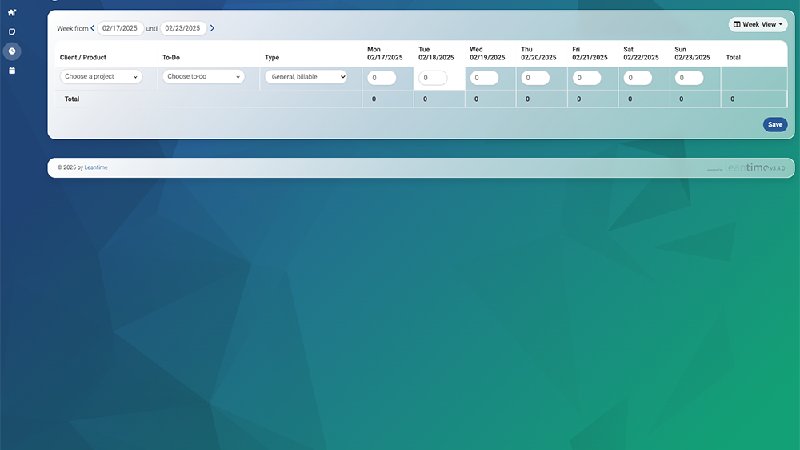Click the Mon 02/17/2025 column header
Image resolution: width=800 pixels, height=450 pixels.
tap(385, 54)
